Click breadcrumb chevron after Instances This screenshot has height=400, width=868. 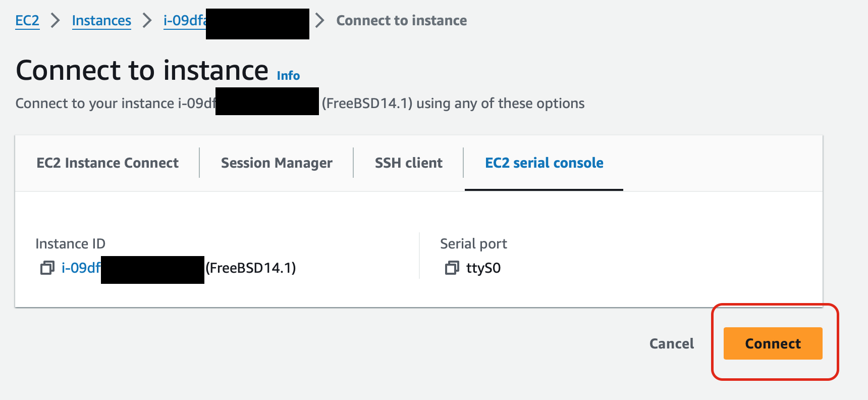pos(147,21)
